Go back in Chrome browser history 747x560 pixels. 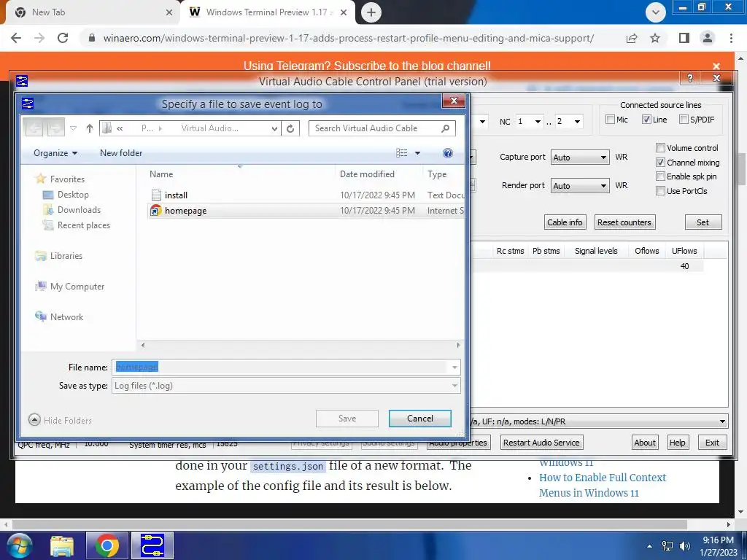click(x=16, y=38)
